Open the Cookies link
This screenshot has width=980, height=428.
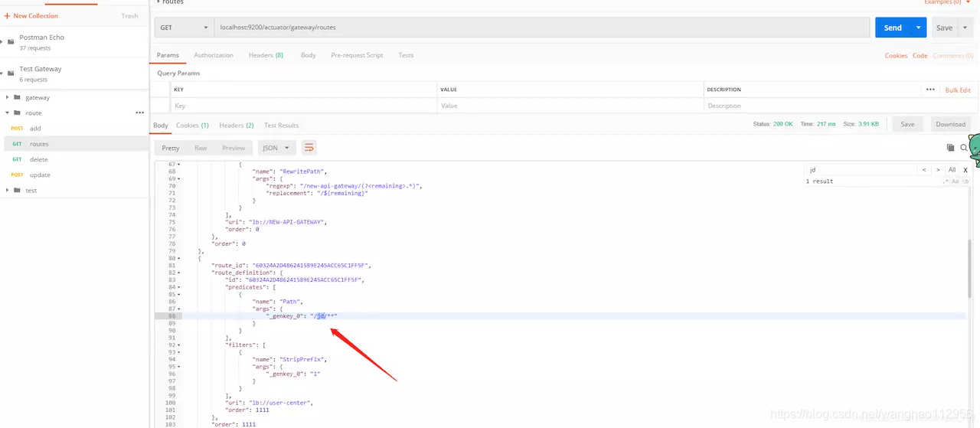pyautogui.click(x=896, y=55)
